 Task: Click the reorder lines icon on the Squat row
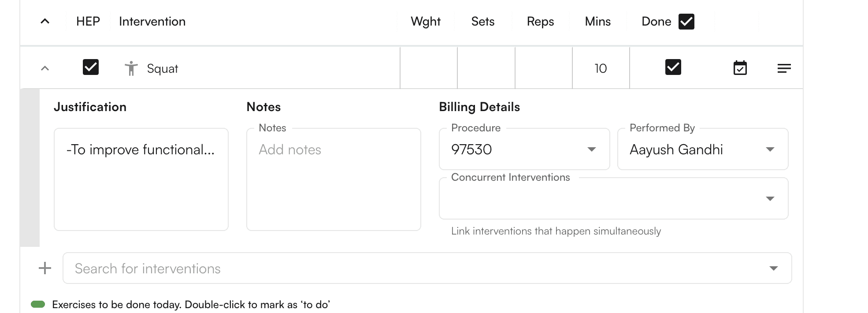coord(785,68)
